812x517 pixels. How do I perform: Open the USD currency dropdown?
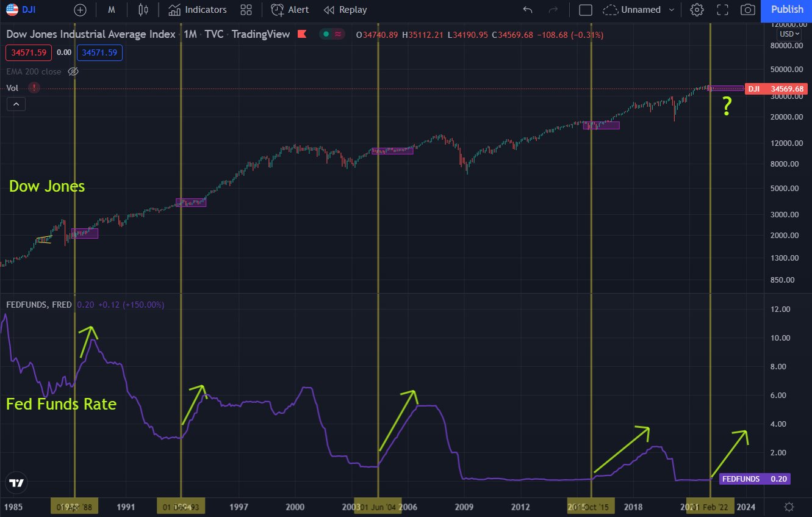click(x=789, y=34)
